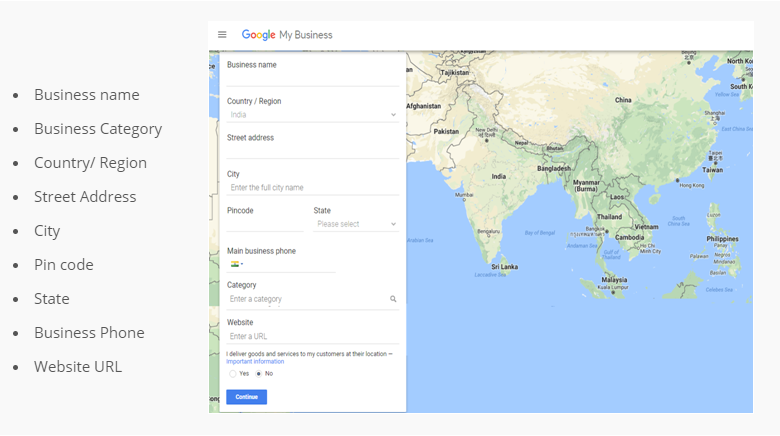Image resolution: width=780 pixels, height=436 pixels.
Task: Click the Google My Business logo
Action: click(287, 35)
